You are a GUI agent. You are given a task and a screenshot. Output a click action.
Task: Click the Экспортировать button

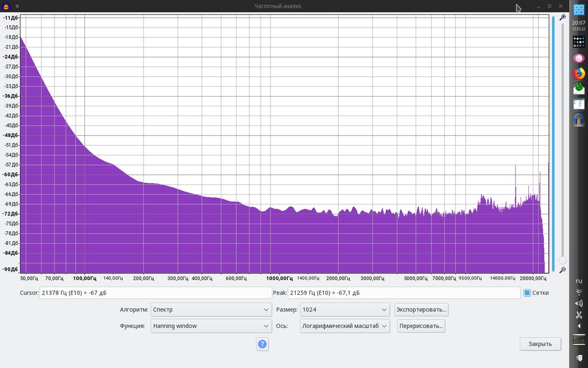[x=421, y=310]
